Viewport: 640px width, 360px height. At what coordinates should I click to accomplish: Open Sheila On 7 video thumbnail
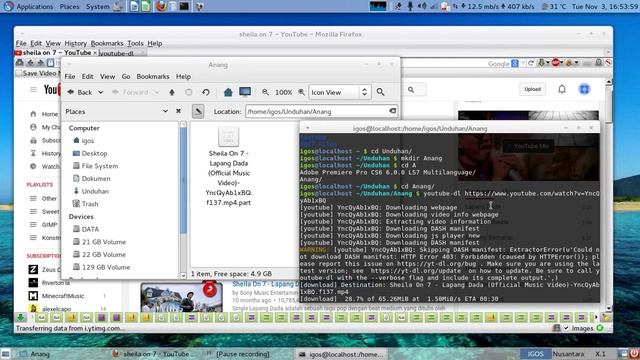pyautogui.click(x=181, y=297)
